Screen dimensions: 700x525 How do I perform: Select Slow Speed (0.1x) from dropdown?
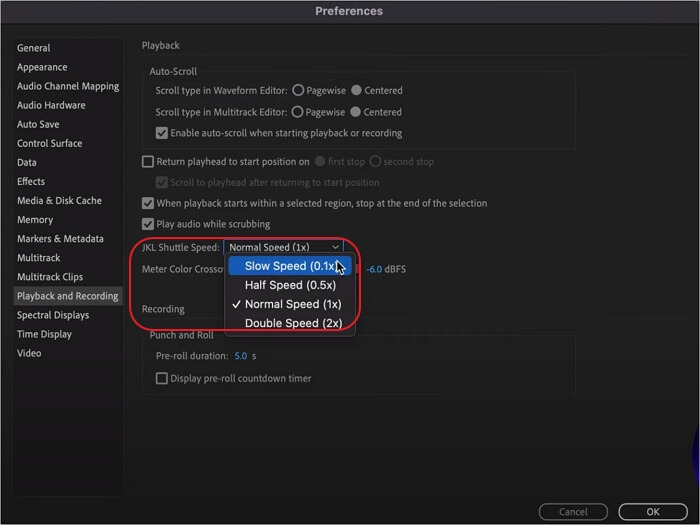tap(290, 267)
